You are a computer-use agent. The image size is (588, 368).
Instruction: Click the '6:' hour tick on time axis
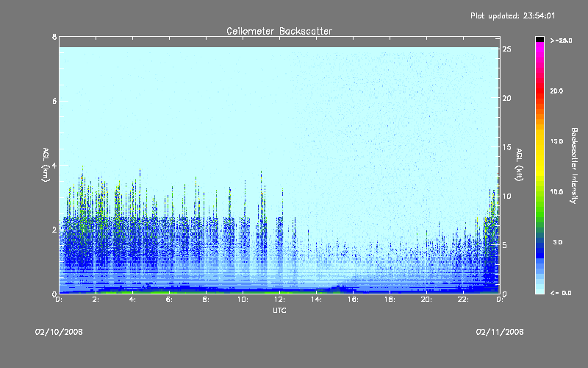click(x=170, y=300)
